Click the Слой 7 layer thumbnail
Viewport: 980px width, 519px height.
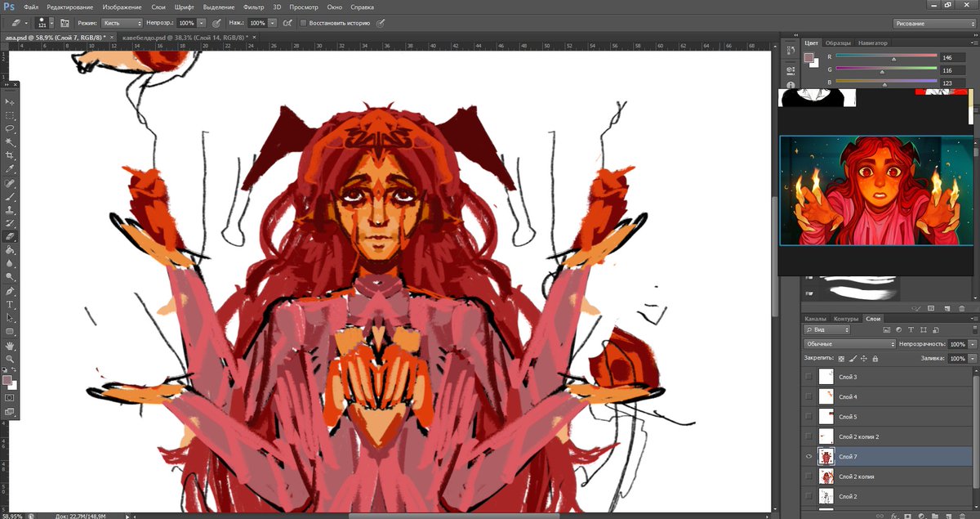pyautogui.click(x=826, y=457)
